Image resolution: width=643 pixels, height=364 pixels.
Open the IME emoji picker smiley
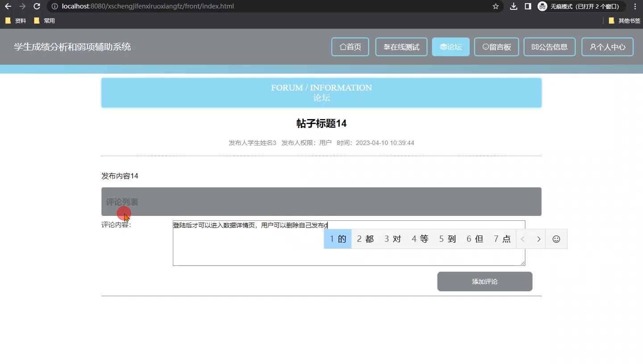tap(556, 239)
